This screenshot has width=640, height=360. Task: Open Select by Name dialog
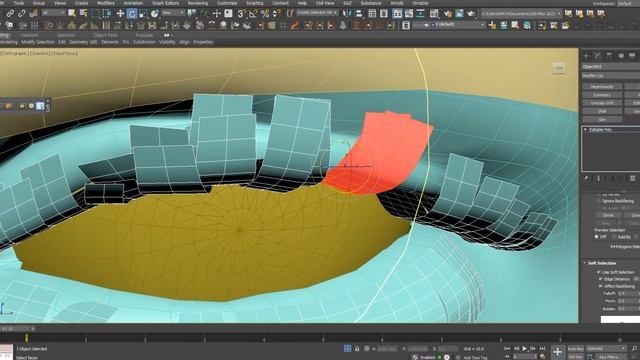pyautogui.click(x=84, y=13)
